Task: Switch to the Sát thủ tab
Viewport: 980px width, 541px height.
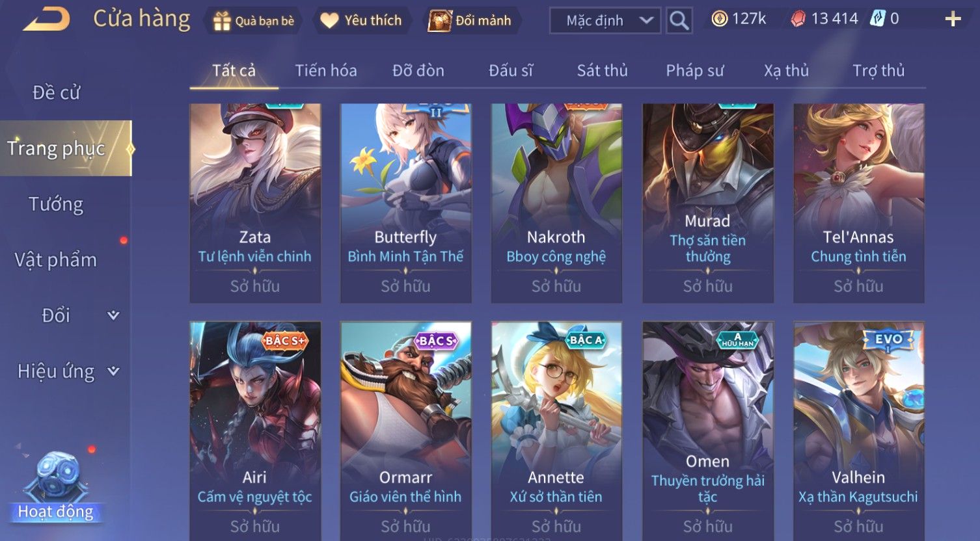Action: point(603,70)
